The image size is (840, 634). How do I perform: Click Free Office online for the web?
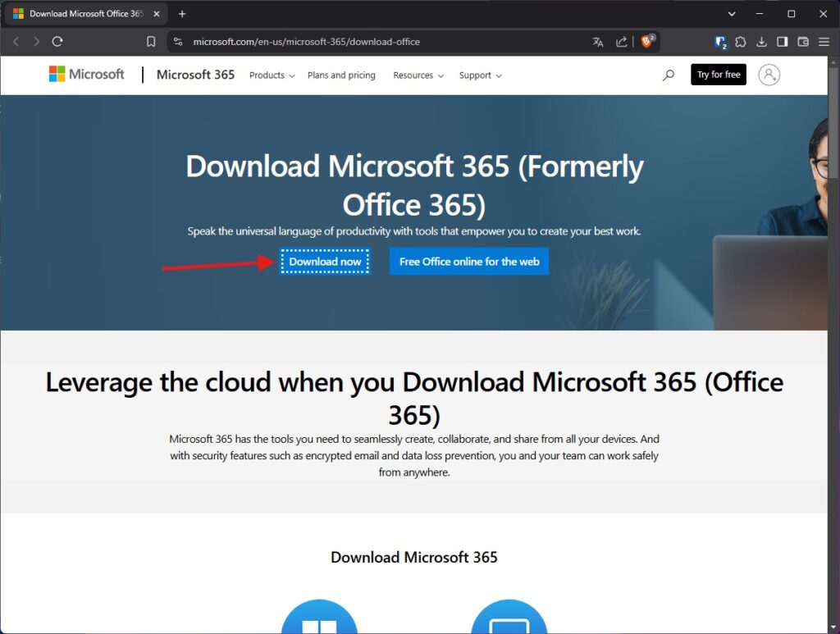[468, 262]
